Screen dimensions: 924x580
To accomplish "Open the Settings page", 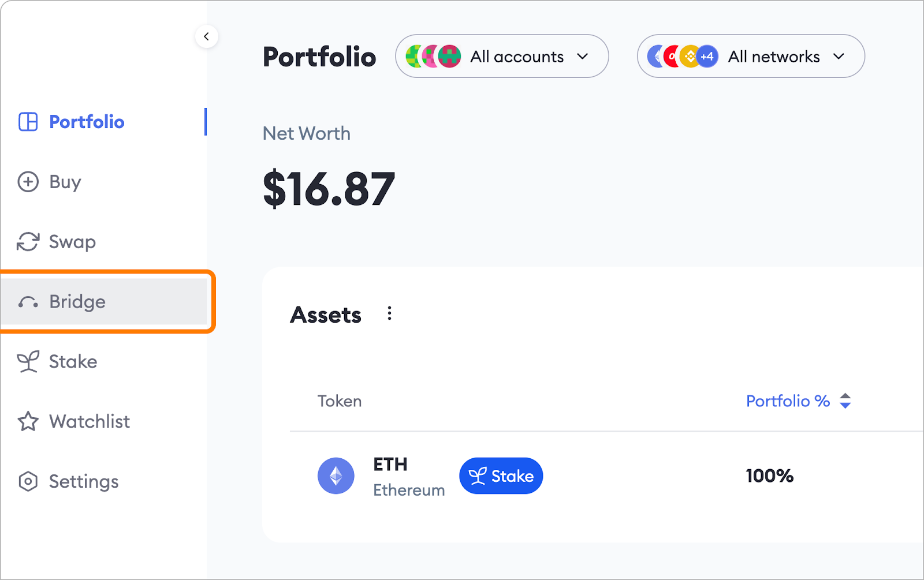I will click(x=84, y=481).
